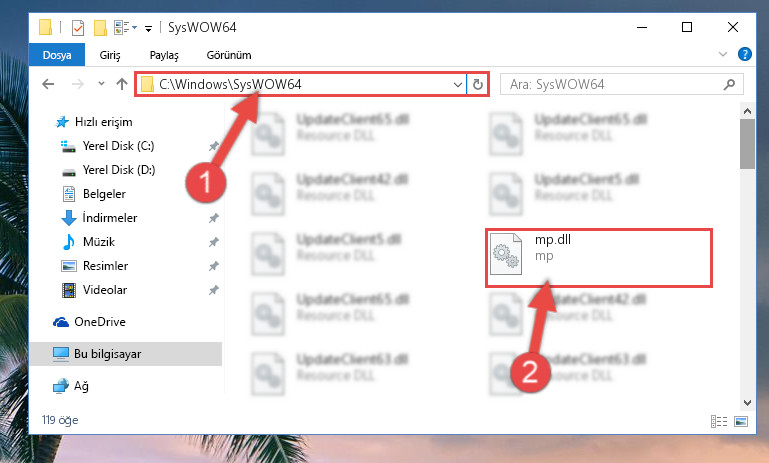Go up one folder level
This screenshot has height=463, width=769.
[122, 84]
